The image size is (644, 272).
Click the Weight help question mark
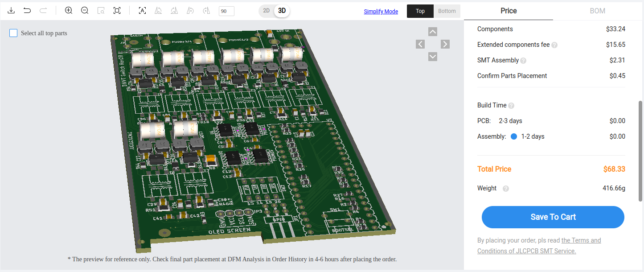click(506, 189)
